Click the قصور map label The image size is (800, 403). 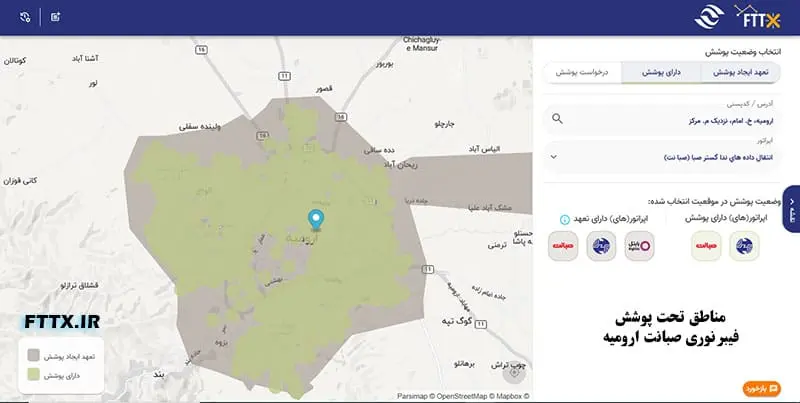click(324, 89)
